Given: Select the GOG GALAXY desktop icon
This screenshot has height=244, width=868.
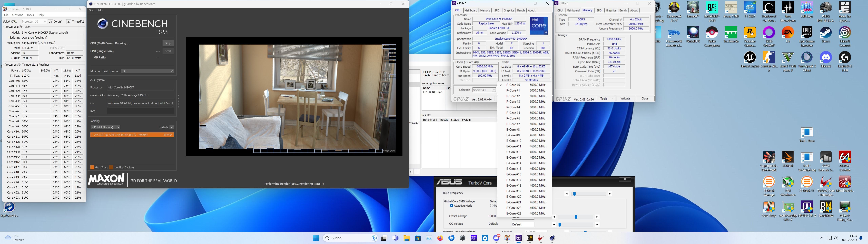Looking at the screenshot, I should point(769,37).
